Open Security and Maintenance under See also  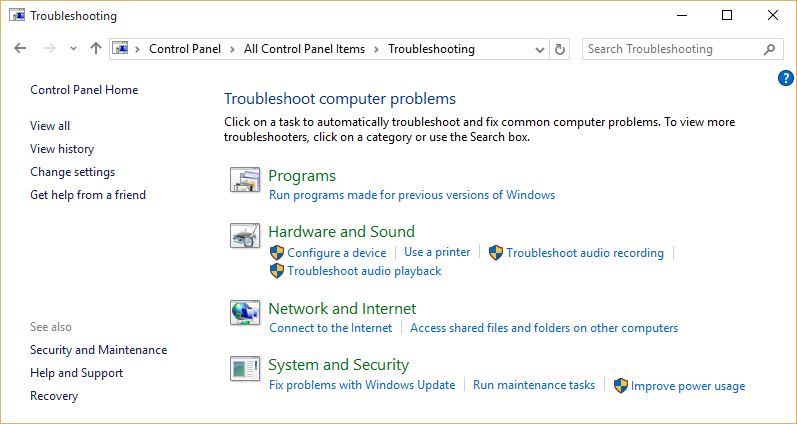(x=98, y=350)
